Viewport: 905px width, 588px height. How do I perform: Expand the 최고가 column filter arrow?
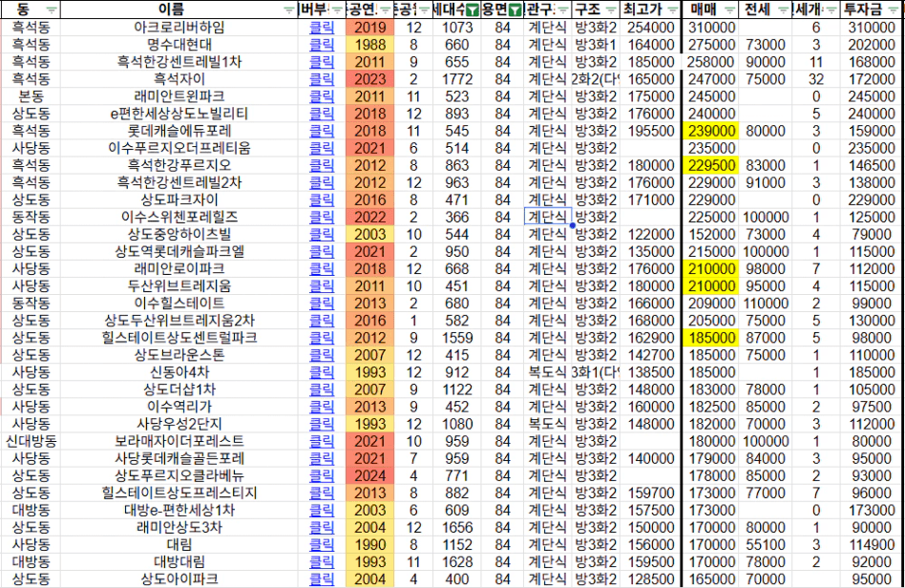[669, 10]
